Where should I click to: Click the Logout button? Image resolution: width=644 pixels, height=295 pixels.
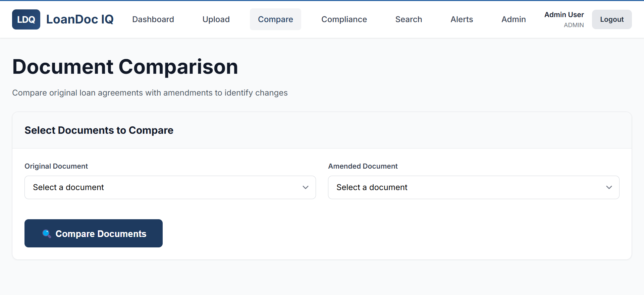tap(612, 19)
